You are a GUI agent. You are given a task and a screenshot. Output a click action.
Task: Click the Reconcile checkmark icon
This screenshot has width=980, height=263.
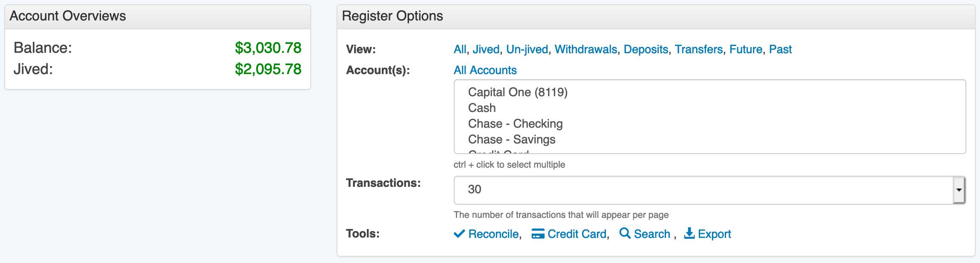point(459,234)
